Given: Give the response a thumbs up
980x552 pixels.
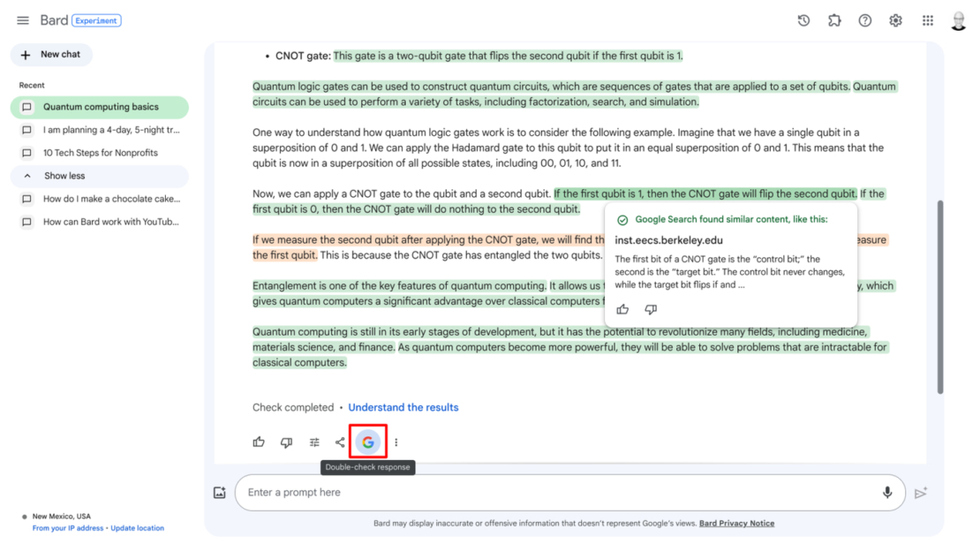Looking at the screenshot, I should coord(259,442).
